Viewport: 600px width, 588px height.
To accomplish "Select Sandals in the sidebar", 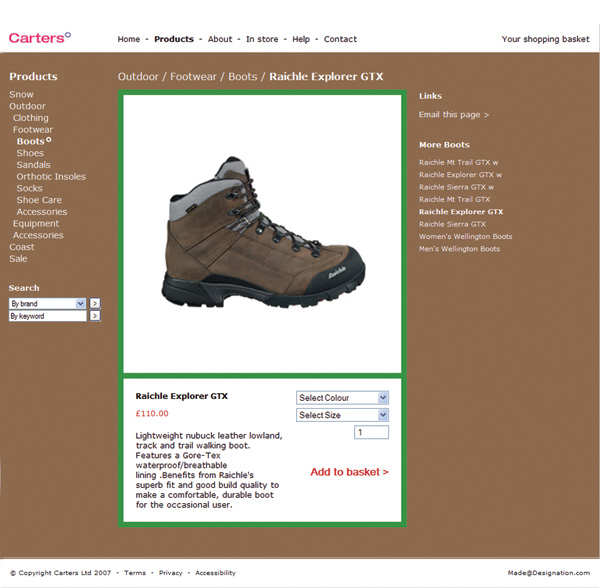I will point(33,165).
